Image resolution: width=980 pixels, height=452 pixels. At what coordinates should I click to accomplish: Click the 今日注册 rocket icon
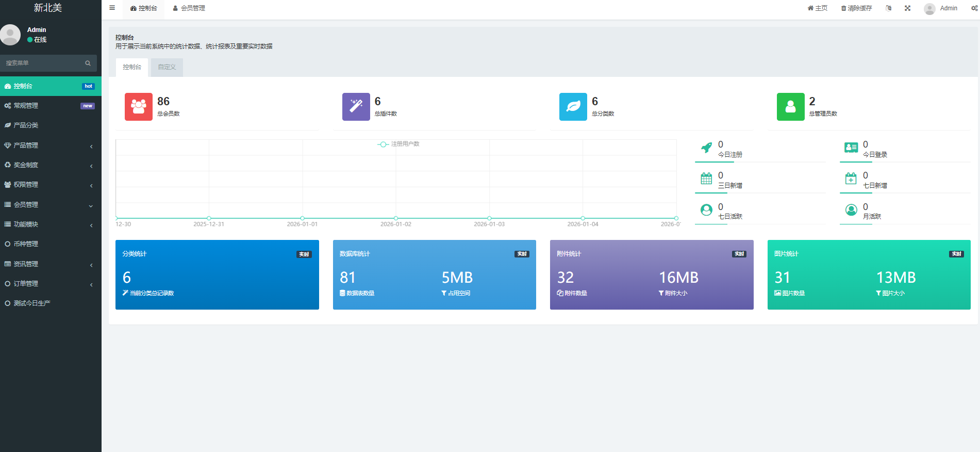tap(706, 148)
